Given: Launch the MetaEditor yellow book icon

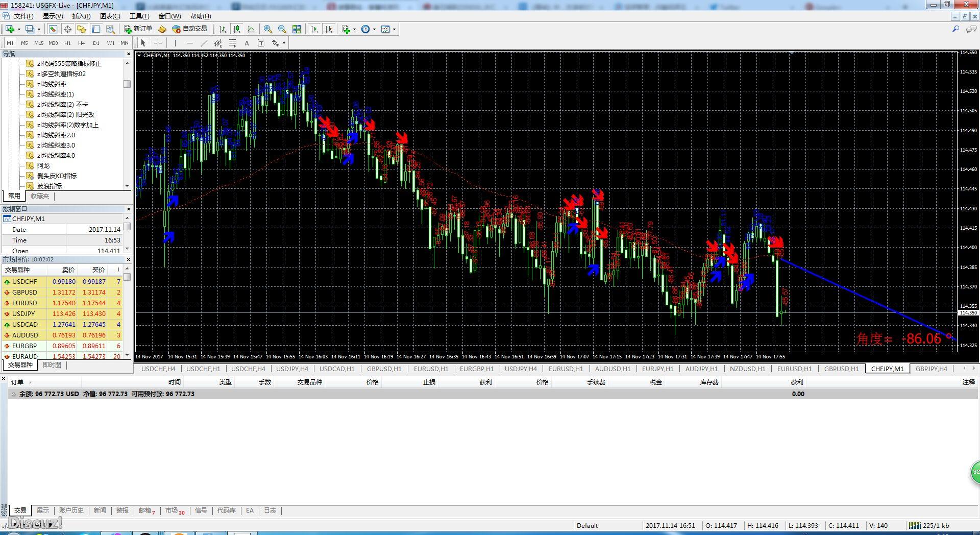Looking at the screenshot, I should [162, 29].
